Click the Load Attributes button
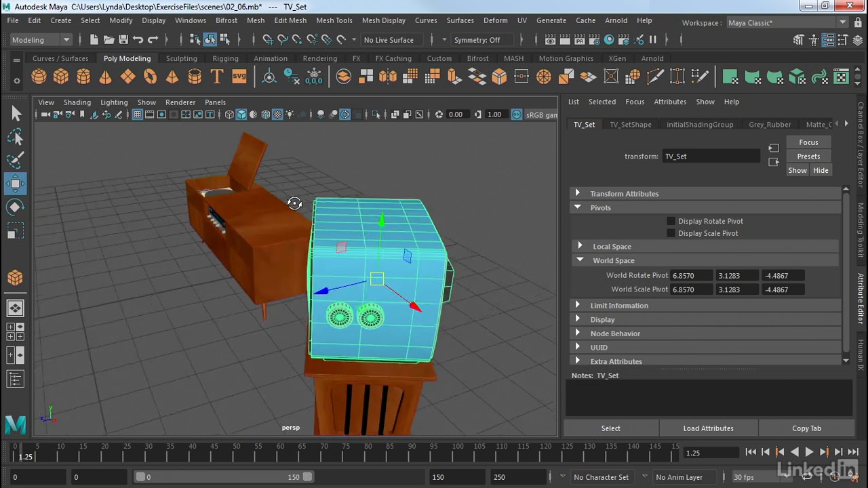This screenshot has height=488, width=868. [x=708, y=428]
